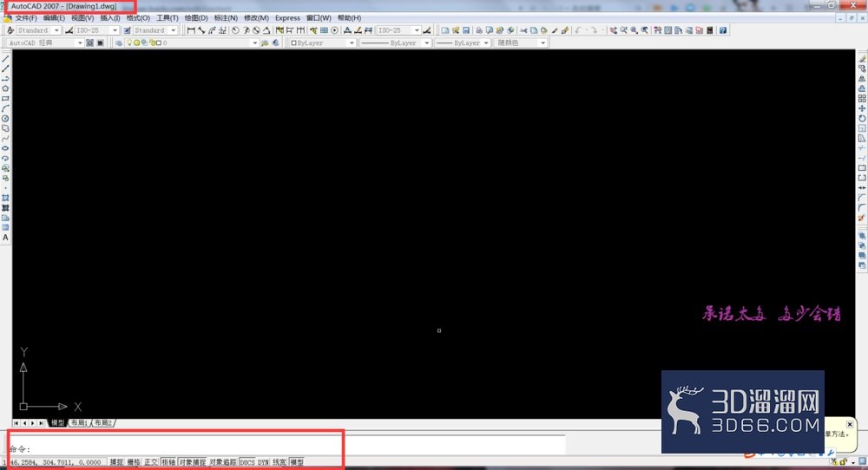Click the coordinates readout in status bar

(56, 462)
